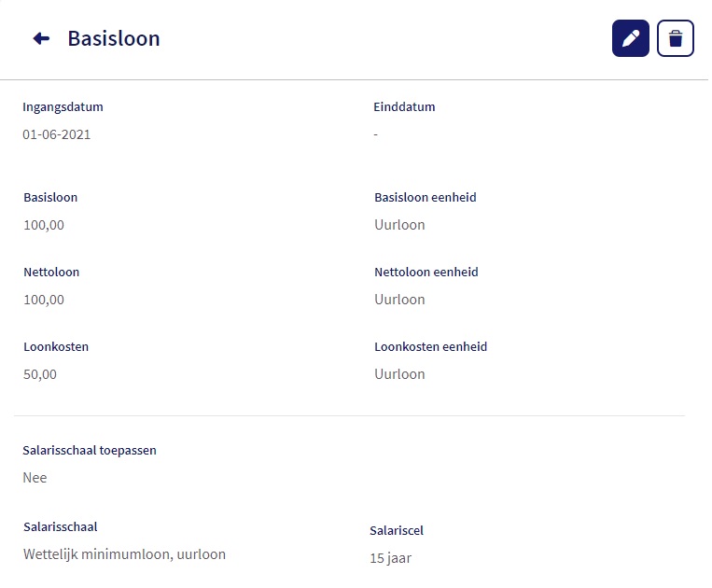
Task: Click the back arrow icon
Action: click(41, 38)
